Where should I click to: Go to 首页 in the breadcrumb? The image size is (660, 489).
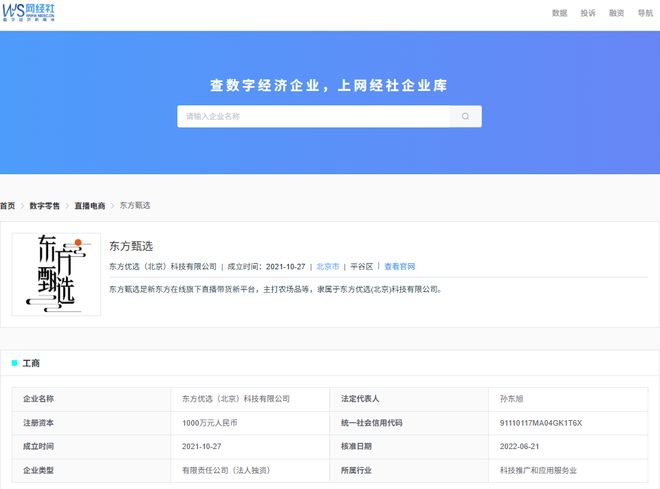tap(8, 205)
